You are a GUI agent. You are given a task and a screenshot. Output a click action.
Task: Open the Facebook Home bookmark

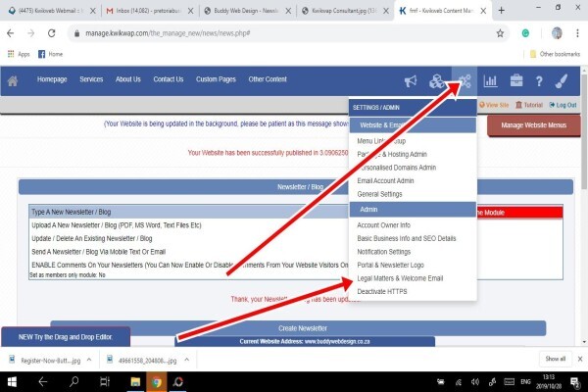click(50, 54)
